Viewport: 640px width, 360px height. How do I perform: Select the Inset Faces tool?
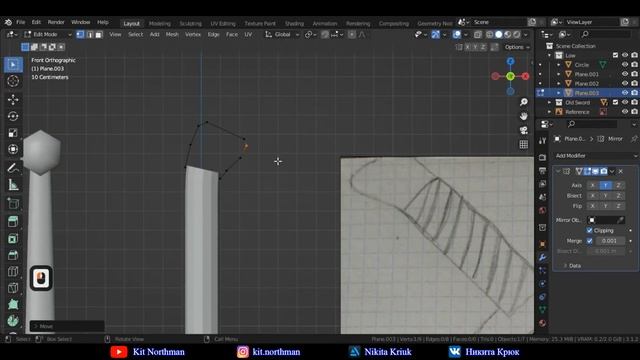click(13, 238)
